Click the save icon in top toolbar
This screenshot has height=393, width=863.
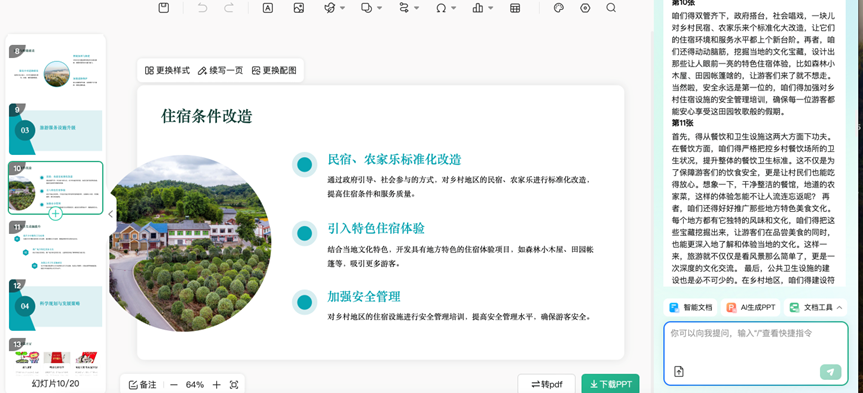click(x=163, y=8)
